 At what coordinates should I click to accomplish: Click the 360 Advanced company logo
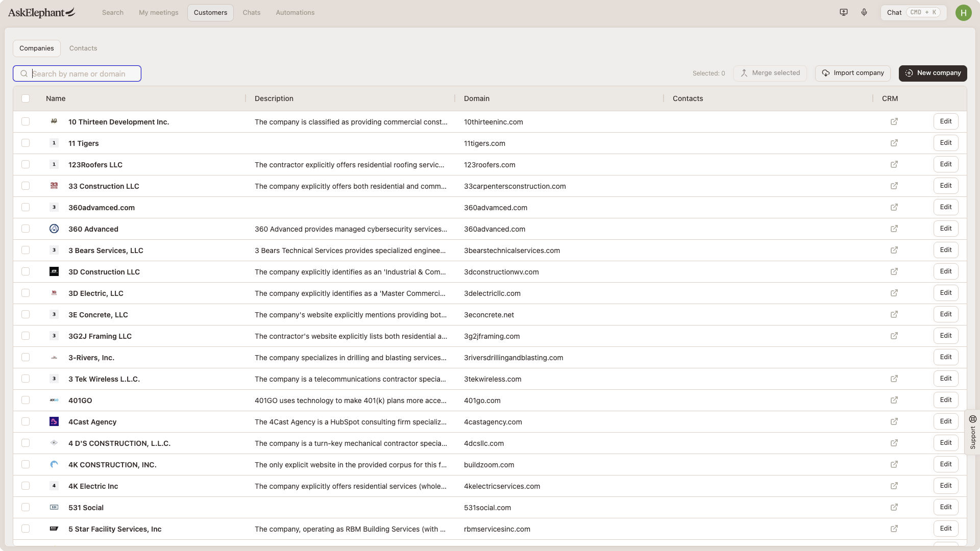click(x=54, y=229)
